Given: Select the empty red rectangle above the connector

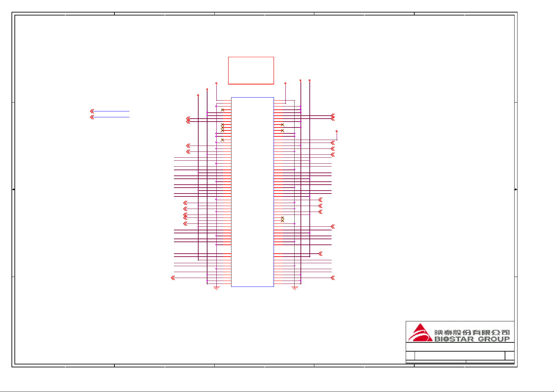Looking at the screenshot, I should click(x=251, y=70).
